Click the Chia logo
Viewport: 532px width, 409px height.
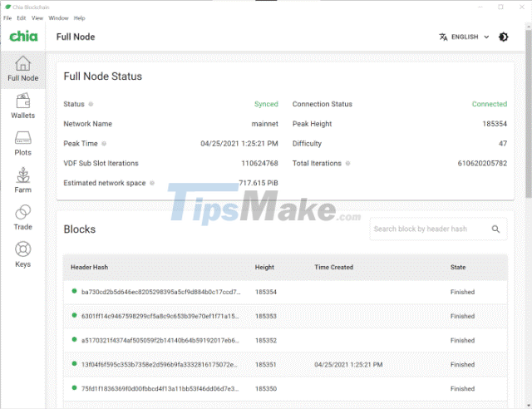(x=22, y=37)
